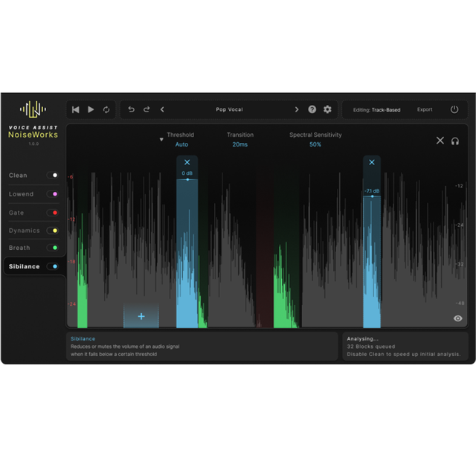Toggle the Lowend module switch
Viewport: 476px width, 476px height.
pyautogui.click(x=53, y=194)
